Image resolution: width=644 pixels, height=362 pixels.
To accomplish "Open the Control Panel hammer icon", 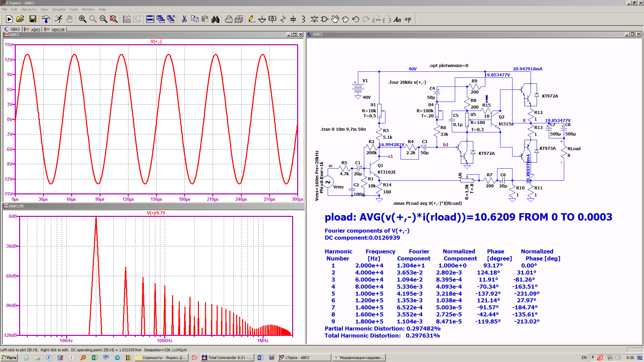I will (46, 19).
